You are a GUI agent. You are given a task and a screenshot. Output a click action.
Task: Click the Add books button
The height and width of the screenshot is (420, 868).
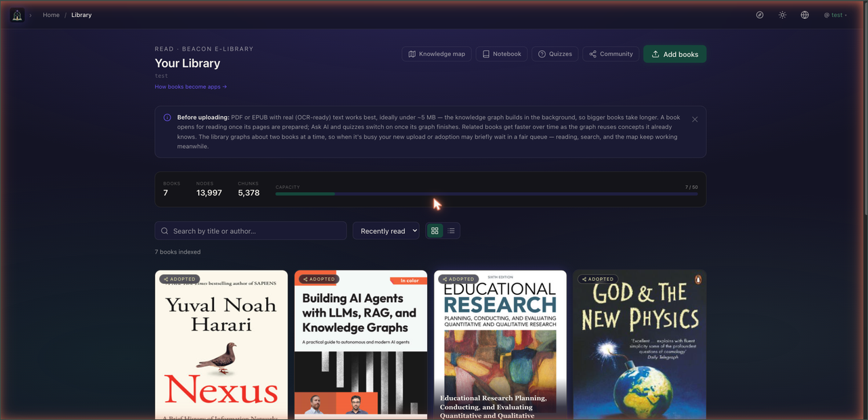point(674,54)
